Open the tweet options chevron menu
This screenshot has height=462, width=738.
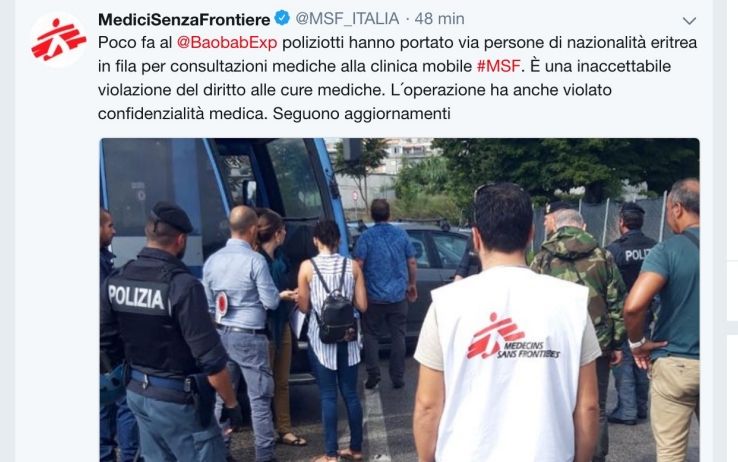[689, 21]
